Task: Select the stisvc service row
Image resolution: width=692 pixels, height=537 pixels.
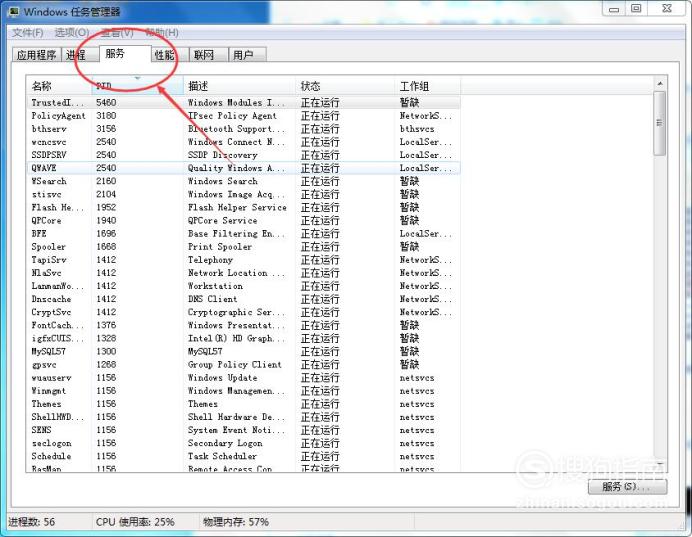Action: (243, 194)
